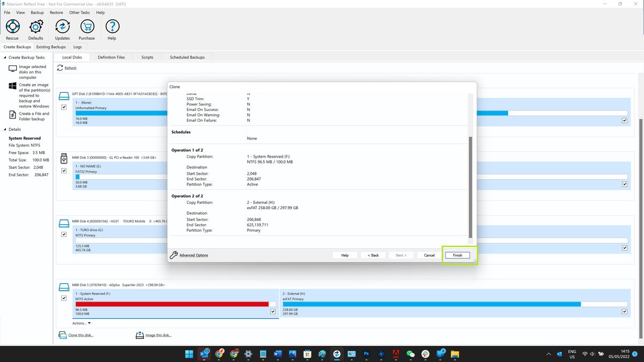Image resolution: width=644 pixels, height=362 pixels.
Task: Choose the Create a File and Folder backup icon
Action: pos(12,114)
